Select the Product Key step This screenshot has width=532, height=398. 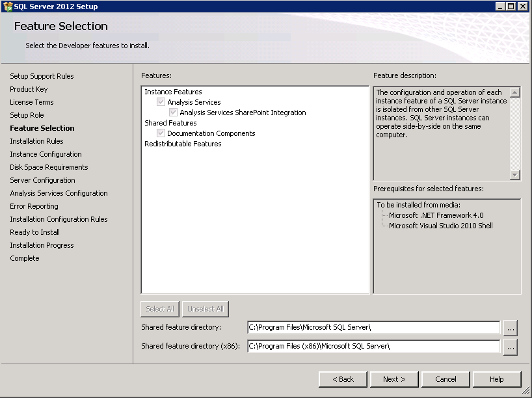(x=29, y=89)
